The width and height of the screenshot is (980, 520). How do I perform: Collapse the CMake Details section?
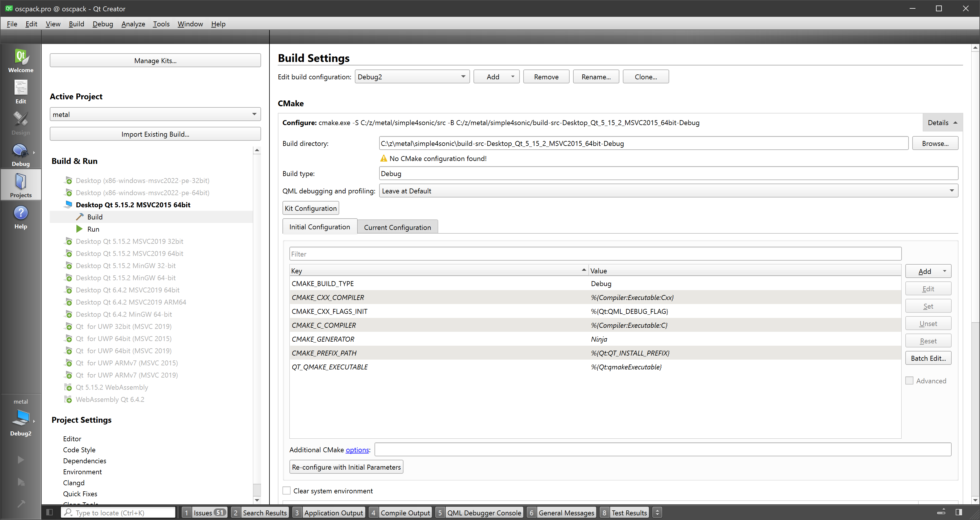942,122
